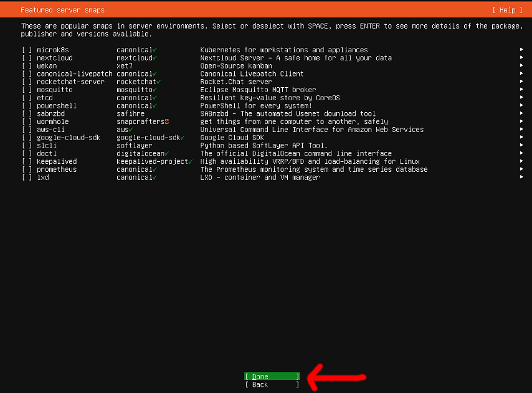Open details arrow for lxd row
Screen dimensions: 532x393
(521, 177)
